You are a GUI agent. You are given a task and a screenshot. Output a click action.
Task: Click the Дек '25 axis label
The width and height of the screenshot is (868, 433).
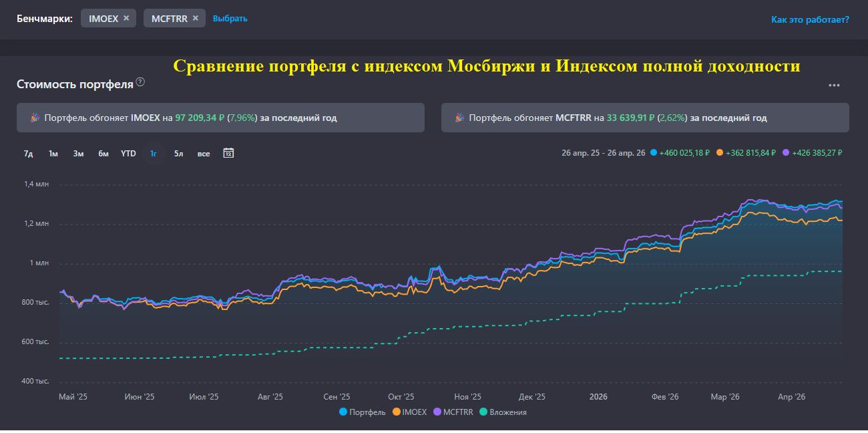click(x=532, y=397)
